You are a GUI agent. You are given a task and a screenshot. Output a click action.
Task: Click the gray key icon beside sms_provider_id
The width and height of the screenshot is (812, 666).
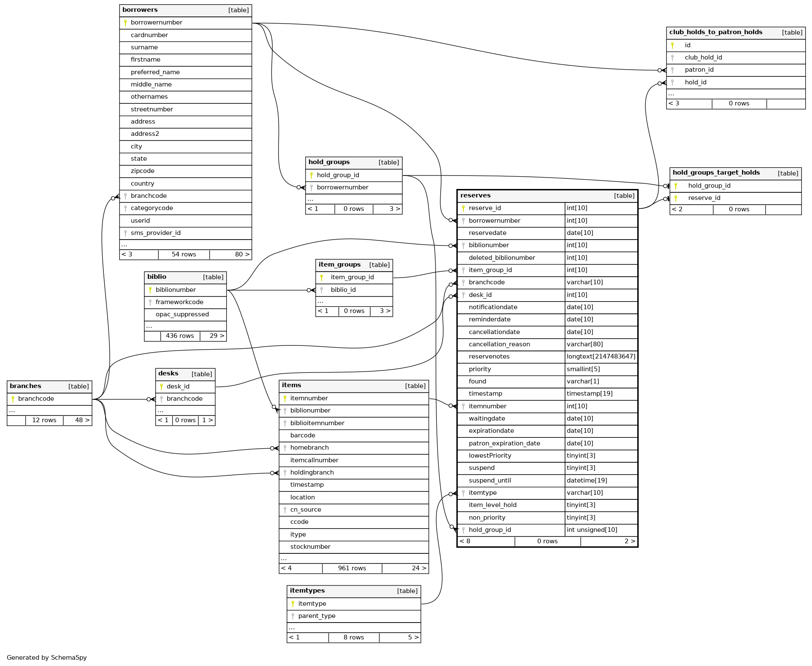125,233
